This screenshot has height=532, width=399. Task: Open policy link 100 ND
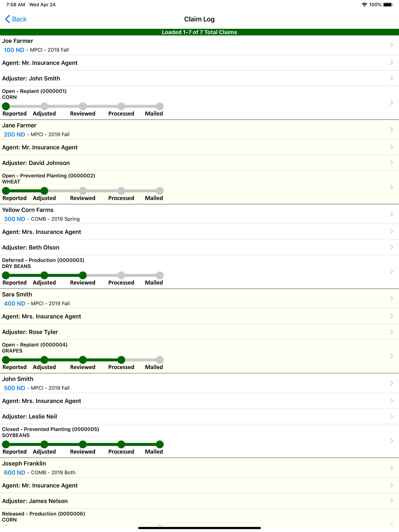[14, 50]
